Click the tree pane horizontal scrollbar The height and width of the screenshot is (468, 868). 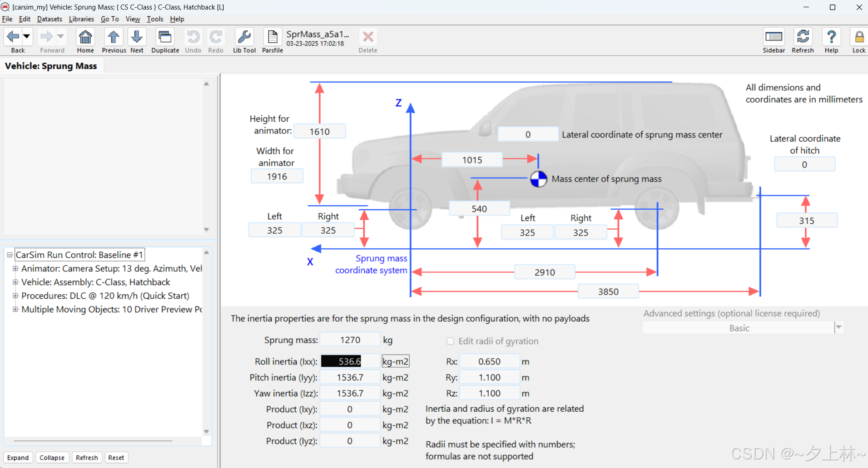93,441
